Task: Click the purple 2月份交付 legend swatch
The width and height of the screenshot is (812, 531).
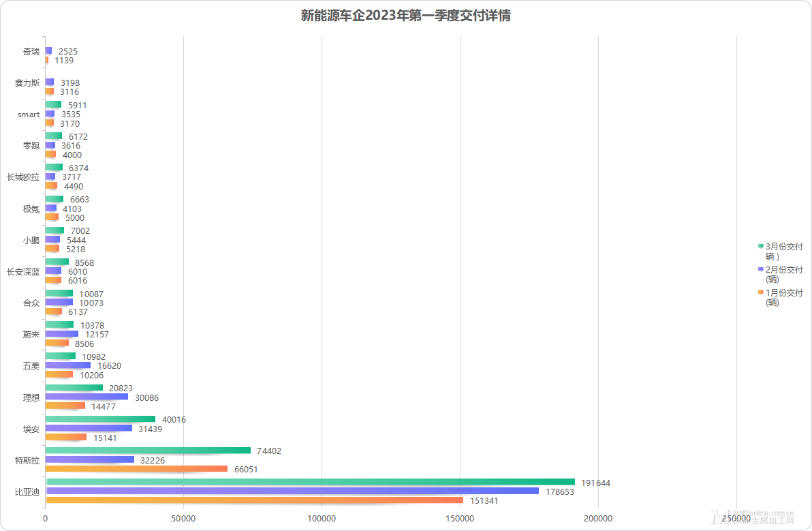Action: point(761,269)
